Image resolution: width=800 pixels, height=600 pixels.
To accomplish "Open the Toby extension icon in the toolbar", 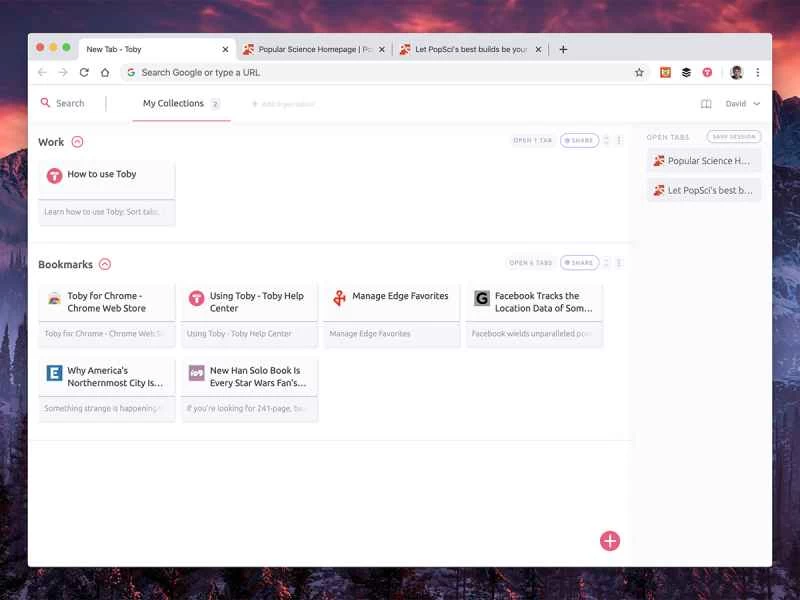I will pos(708,72).
